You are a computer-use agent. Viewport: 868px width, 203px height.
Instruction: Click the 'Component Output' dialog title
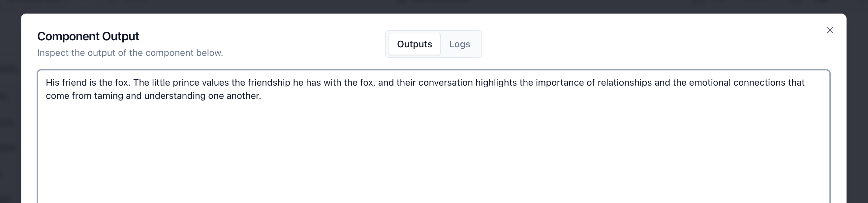pos(88,36)
